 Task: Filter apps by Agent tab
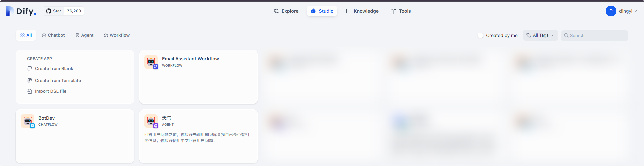click(x=84, y=35)
